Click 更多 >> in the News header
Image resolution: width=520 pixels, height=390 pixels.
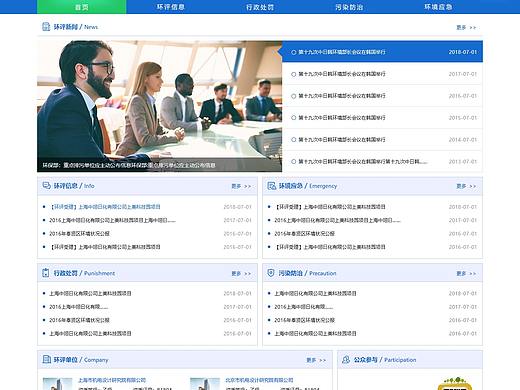[x=466, y=28]
